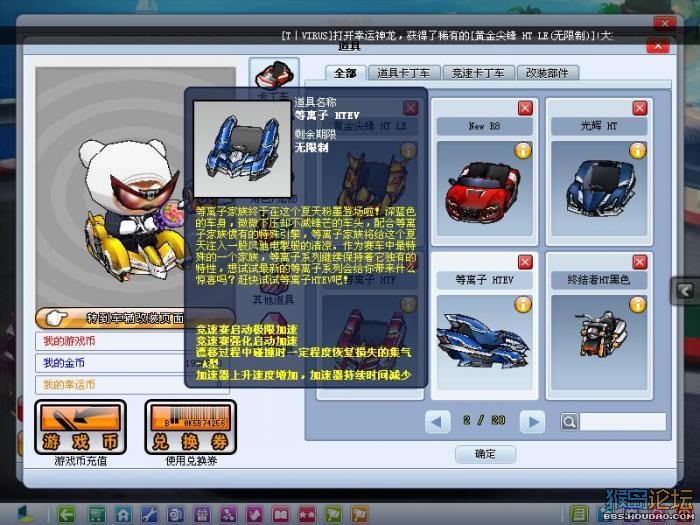Switch to the 道具卡丁车 tab
Image resolution: width=700 pixels, height=525 pixels.
tap(404, 73)
